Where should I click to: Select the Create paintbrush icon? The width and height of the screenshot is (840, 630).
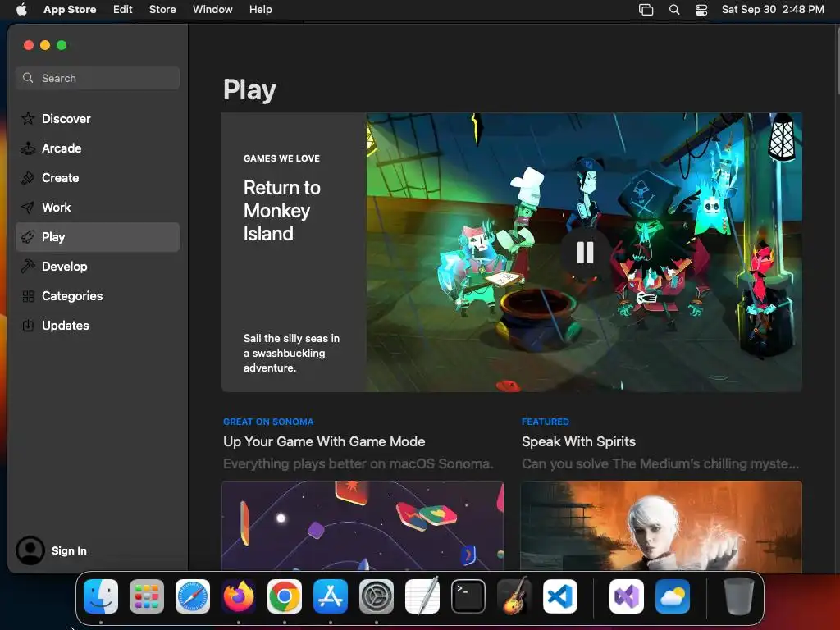pos(28,178)
